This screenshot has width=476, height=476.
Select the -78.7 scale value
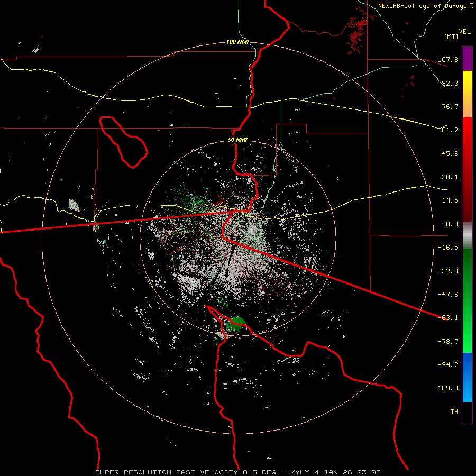[x=448, y=342]
